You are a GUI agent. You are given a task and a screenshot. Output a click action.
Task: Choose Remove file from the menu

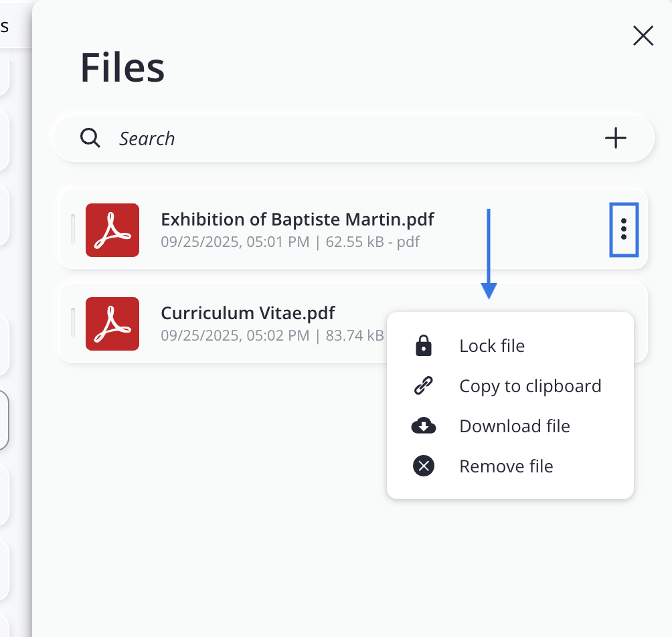pyautogui.click(x=506, y=466)
